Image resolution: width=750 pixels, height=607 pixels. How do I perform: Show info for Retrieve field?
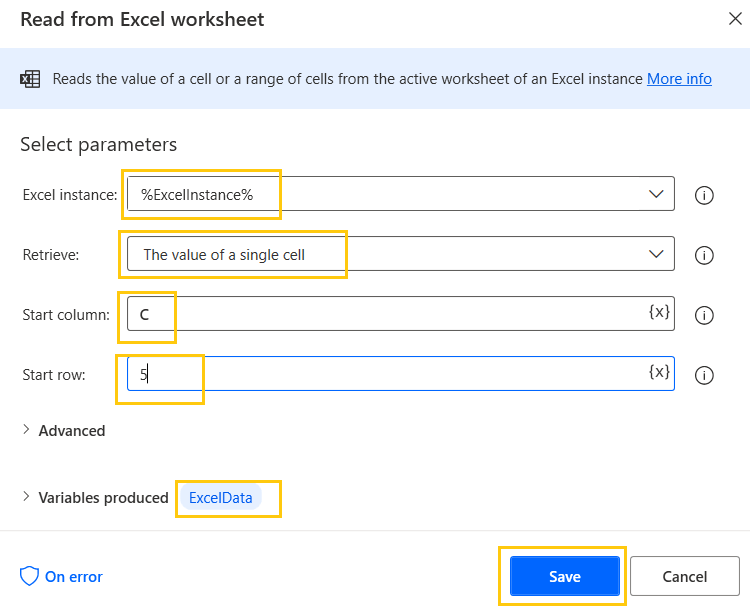[704, 255]
